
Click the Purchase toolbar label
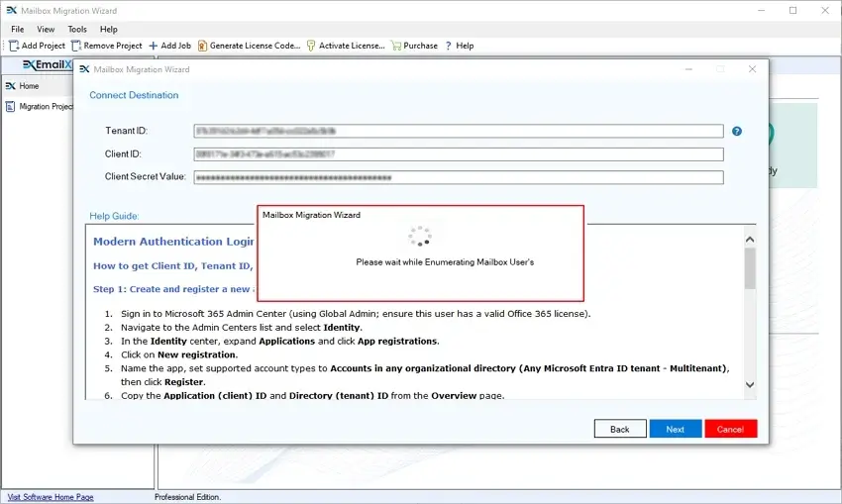[x=420, y=46]
